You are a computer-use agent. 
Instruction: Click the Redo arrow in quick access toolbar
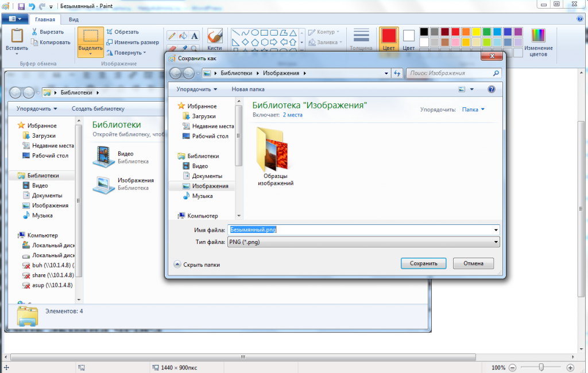click(x=42, y=6)
